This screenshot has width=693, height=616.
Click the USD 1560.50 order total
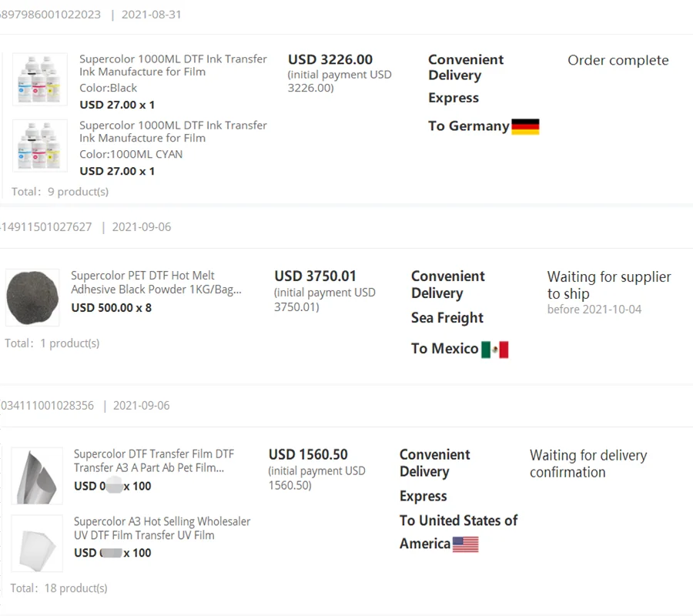308,455
